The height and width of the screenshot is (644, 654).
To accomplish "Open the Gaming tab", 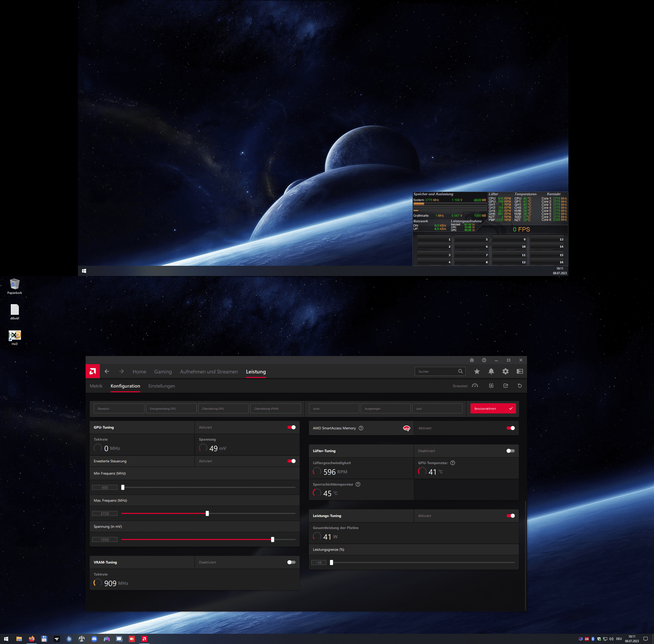I will (x=163, y=371).
